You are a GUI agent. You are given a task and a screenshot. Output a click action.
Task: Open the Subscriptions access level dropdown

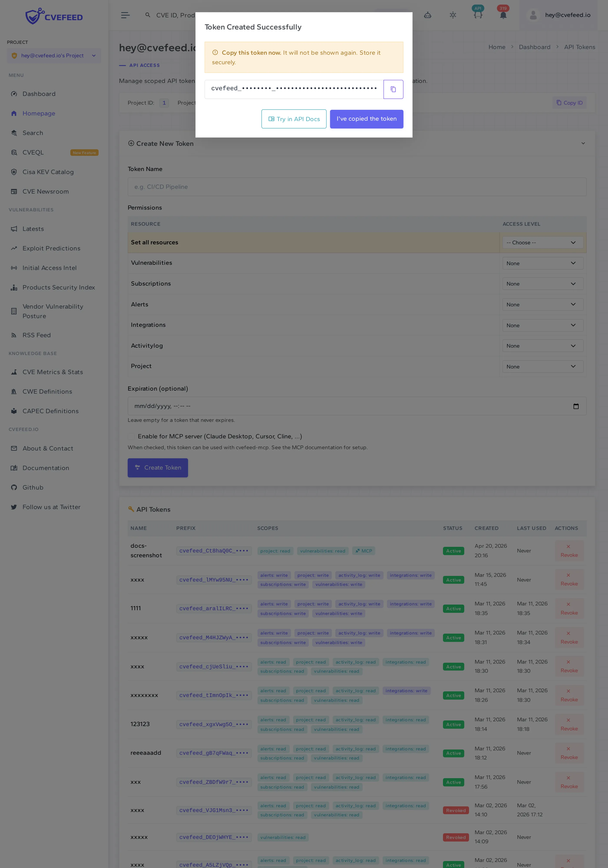[543, 284]
